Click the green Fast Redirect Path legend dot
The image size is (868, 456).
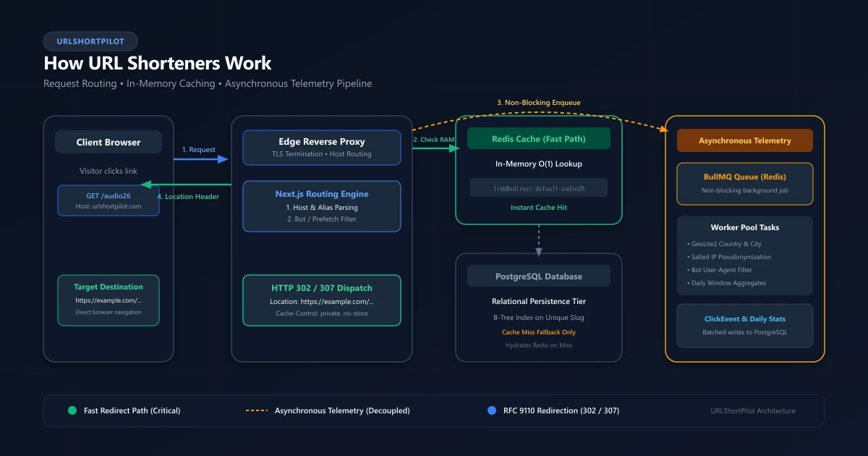(x=72, y=410)
